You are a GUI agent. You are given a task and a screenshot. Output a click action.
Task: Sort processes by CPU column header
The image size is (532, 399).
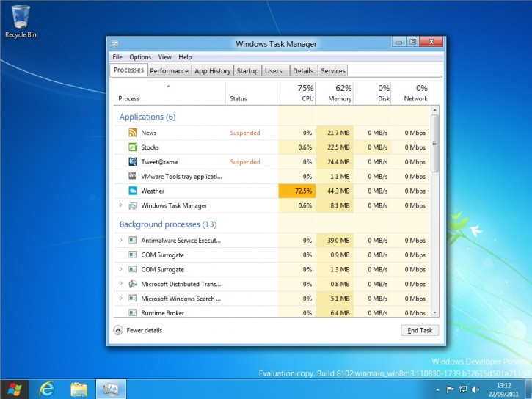[x=296, y=92]
